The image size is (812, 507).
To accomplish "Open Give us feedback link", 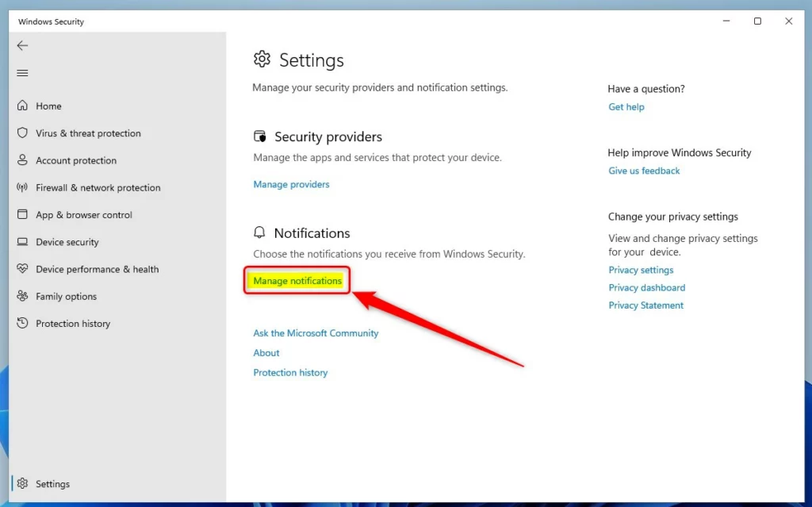I will point(644,171).
